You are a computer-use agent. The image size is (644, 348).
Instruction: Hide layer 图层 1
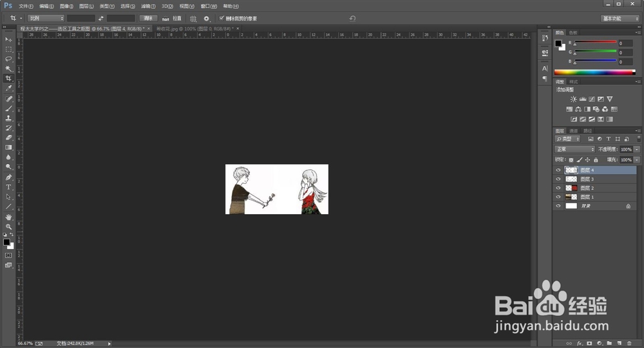558,197
